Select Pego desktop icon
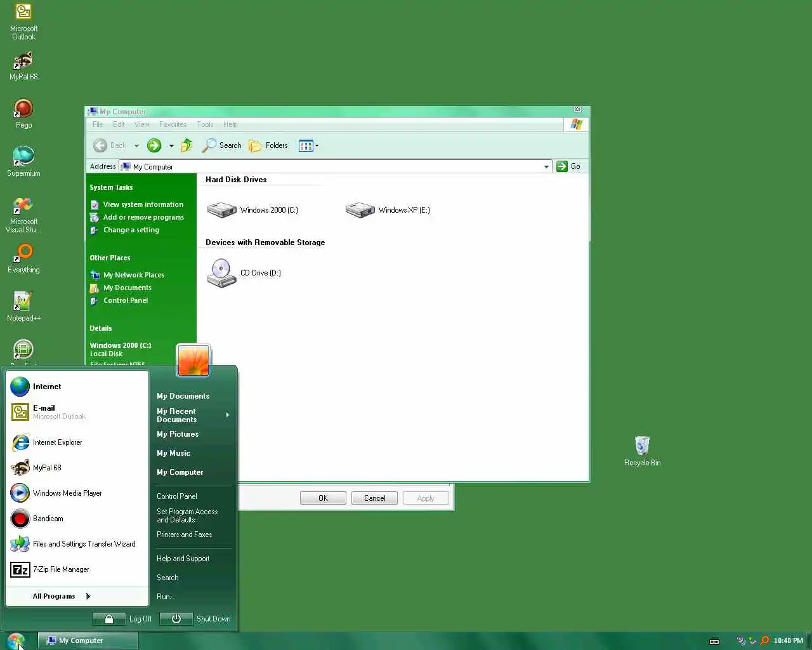812x650 pixels. [x=23, y=114]
